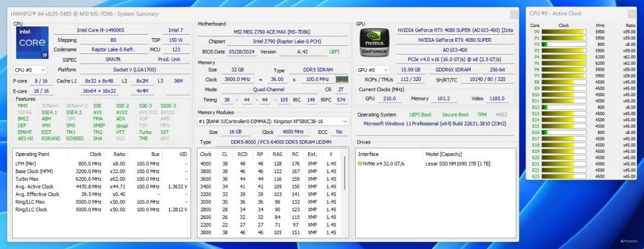Open the CPU #0 selector dropdown
The image size is (644, 249).
[x=31, y=70]
